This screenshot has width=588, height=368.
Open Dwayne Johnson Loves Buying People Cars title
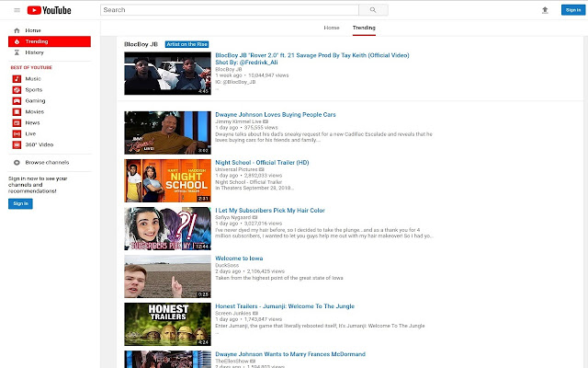(x=276, y=115)
